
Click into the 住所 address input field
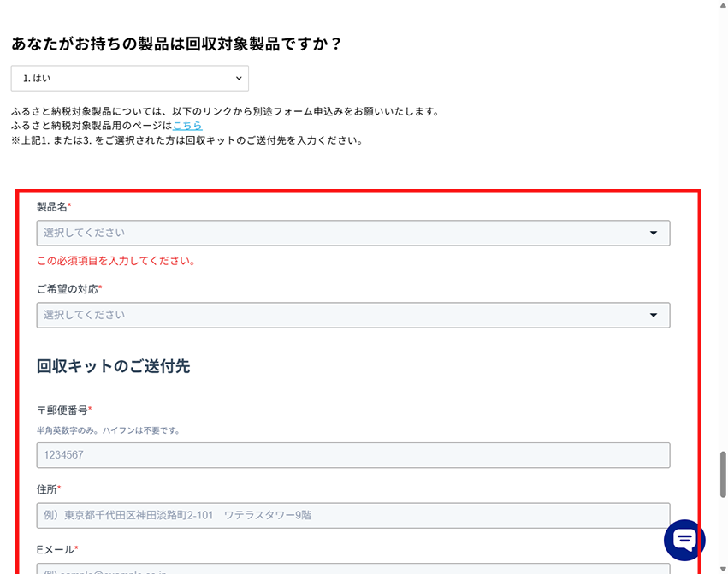pos(352,515)
